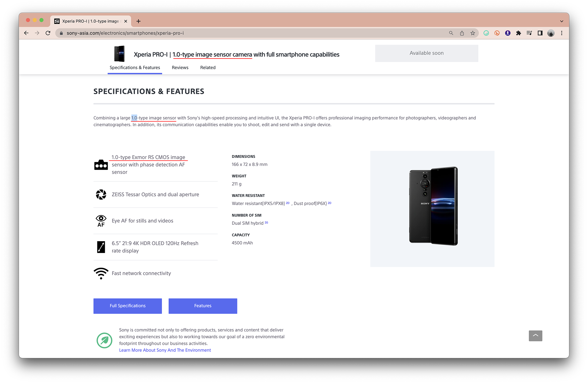Open the zoom magnifier in address bar
The height and width of the screenshot is (383, 588).
451,33
